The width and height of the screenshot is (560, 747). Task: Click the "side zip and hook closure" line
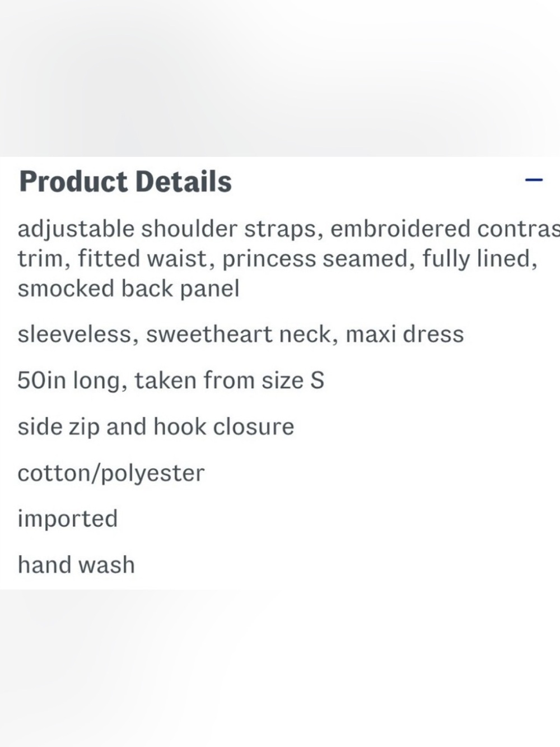click(156, 427)
